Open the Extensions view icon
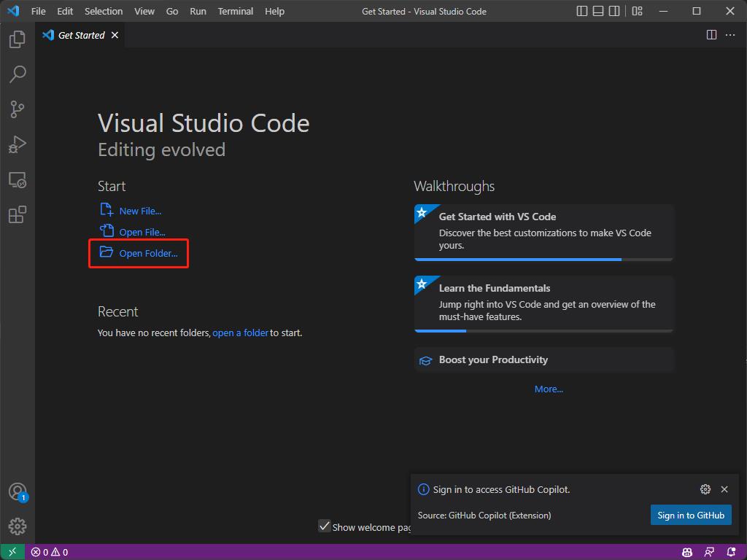 tap(18, 214)
